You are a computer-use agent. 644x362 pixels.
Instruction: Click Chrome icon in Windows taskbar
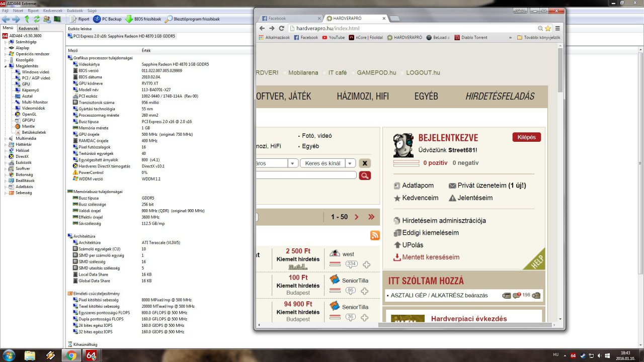pos(71,355)
